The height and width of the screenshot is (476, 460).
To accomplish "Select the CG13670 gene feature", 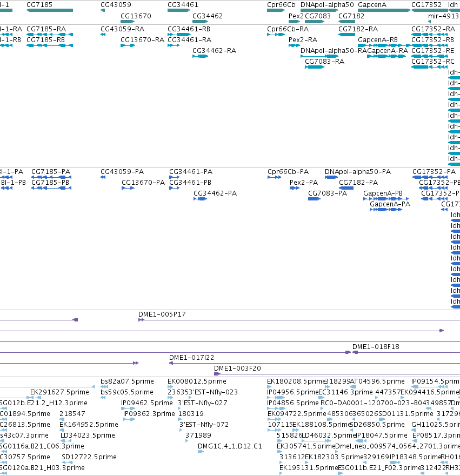I will pyautogui.click(x=128, y=22).
